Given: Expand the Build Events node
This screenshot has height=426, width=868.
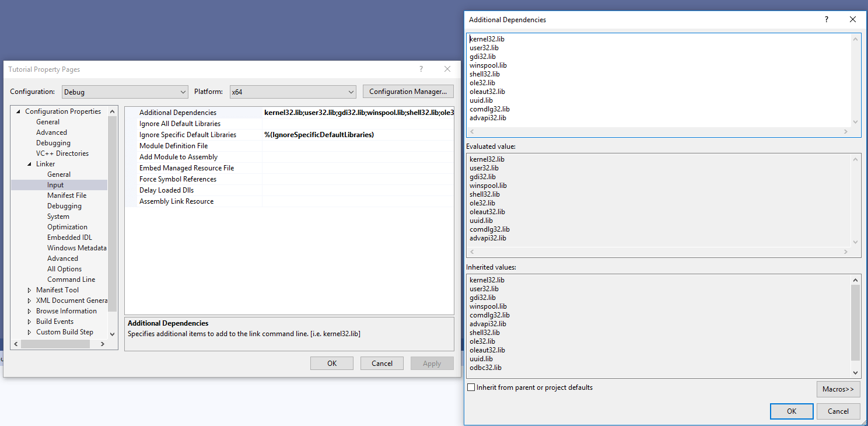Looking at the screenshot, I should point(30,321).
